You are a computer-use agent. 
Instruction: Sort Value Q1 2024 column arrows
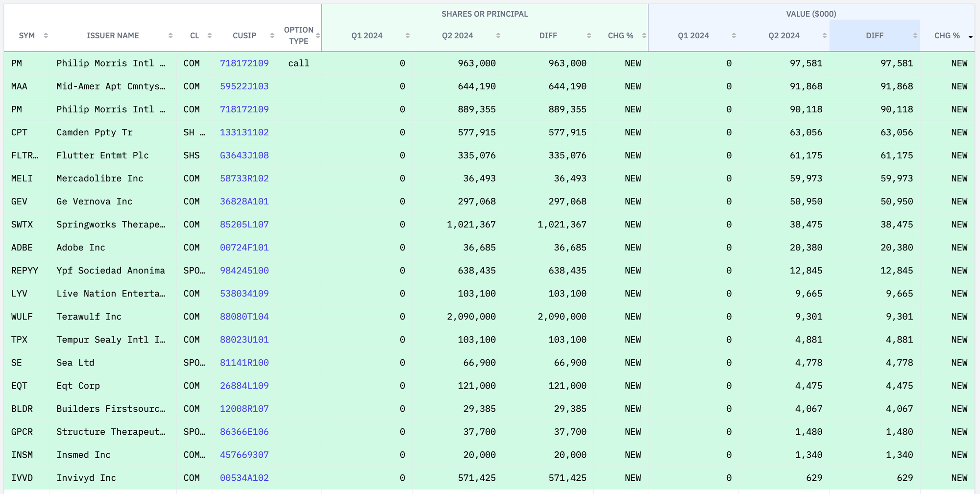pos(734,36)
